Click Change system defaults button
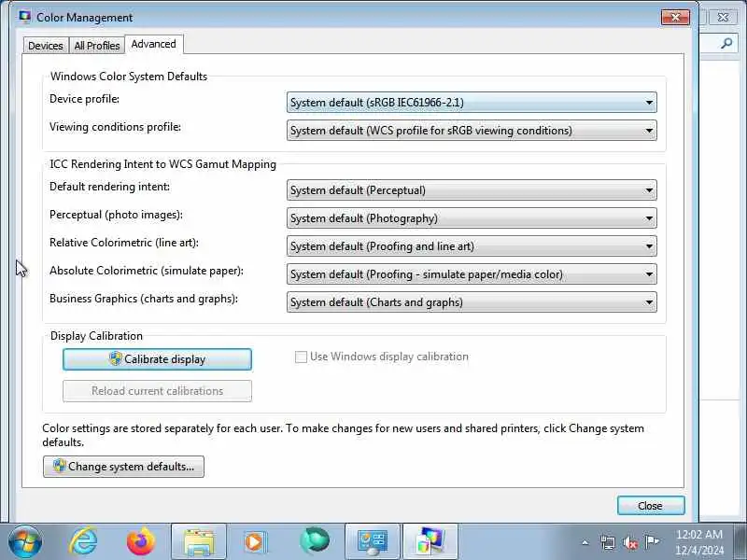This screenshot has height=560, width=747. click(123, 466)
